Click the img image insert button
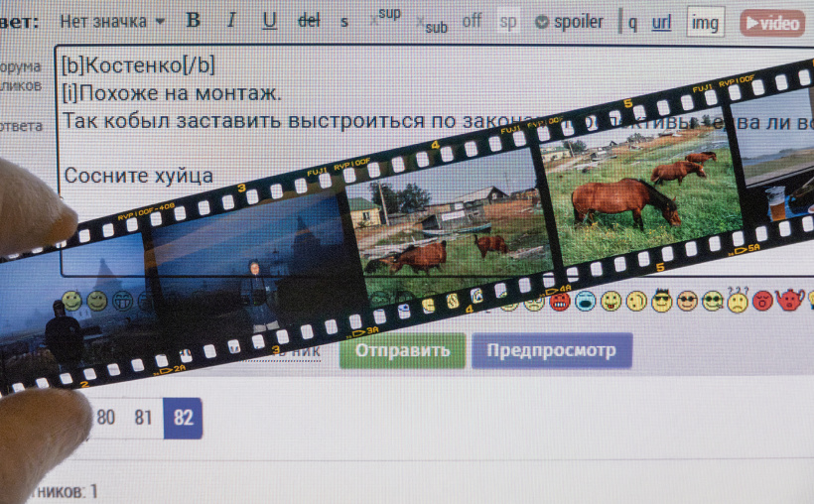Image resolution: width=814 pixels, height=504 pixels. point(705,23)
